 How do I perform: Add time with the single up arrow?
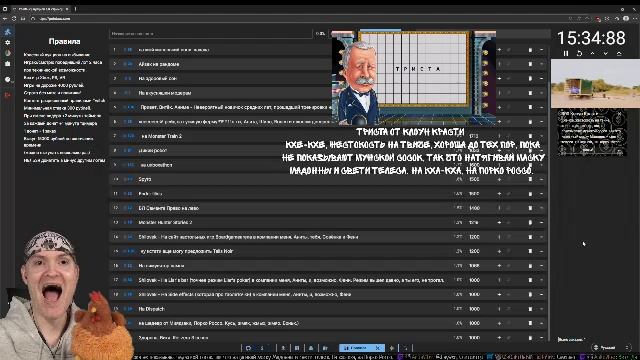pyautogui.click(x=592, y=53)
